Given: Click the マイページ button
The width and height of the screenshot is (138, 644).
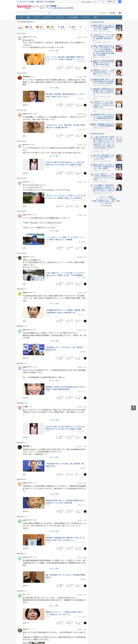Looking at the screenshot, I should [103, 13].
